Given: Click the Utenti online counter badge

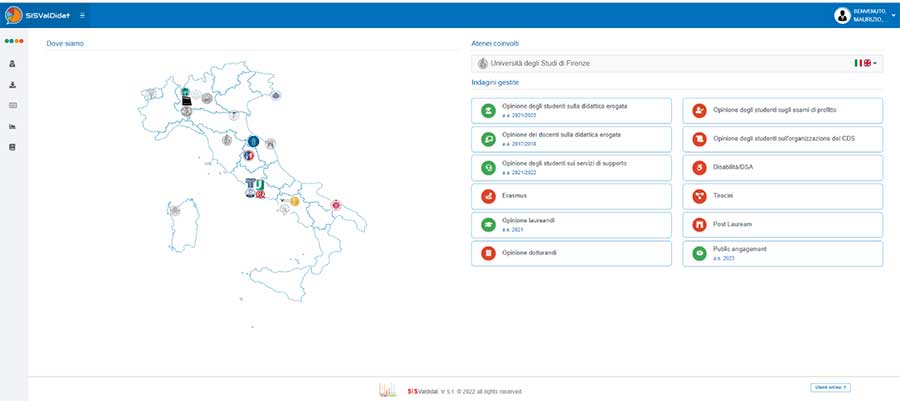Looking at the screenshot, I should [829, 386].
